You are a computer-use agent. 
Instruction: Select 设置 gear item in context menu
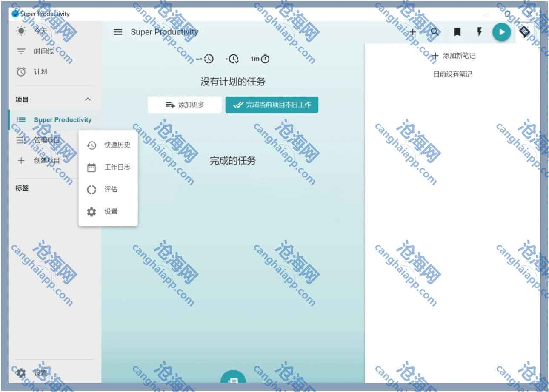109,212
